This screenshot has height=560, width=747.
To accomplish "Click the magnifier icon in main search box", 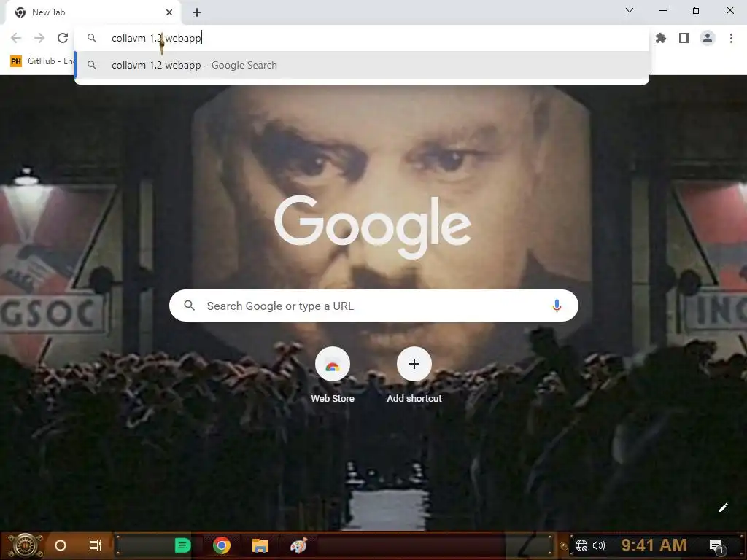I will 189,306.
